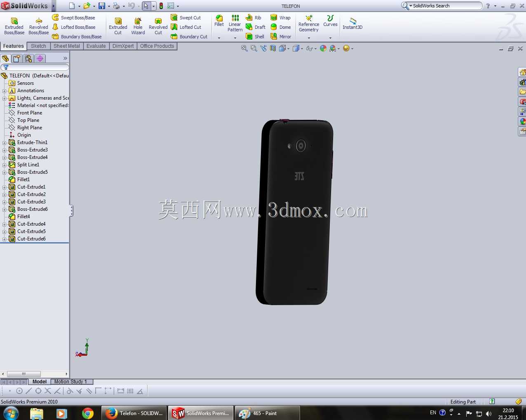The image size is (526, 420).
Task: Open the Curves dropdown arrow
Action: click(330, 38)
